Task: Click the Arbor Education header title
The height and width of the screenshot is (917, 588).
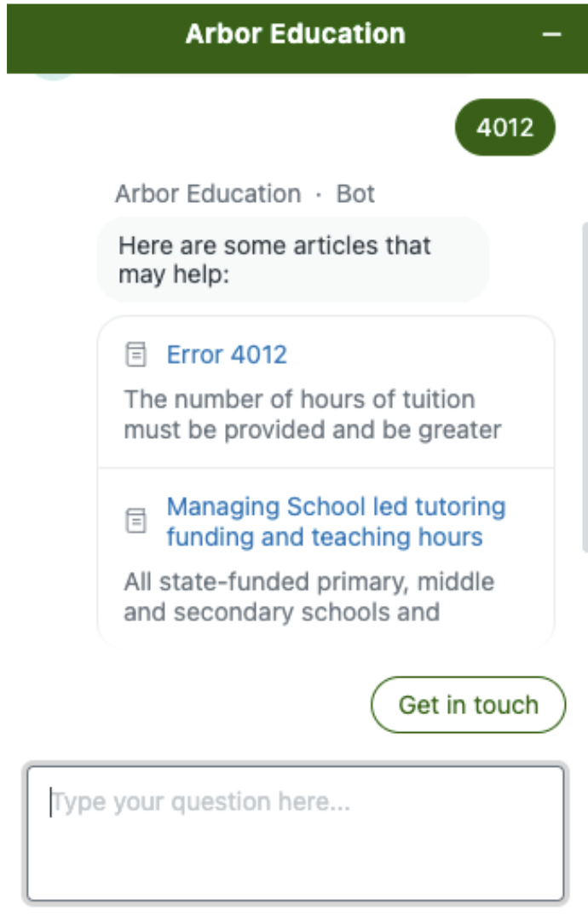Action: 295,34
